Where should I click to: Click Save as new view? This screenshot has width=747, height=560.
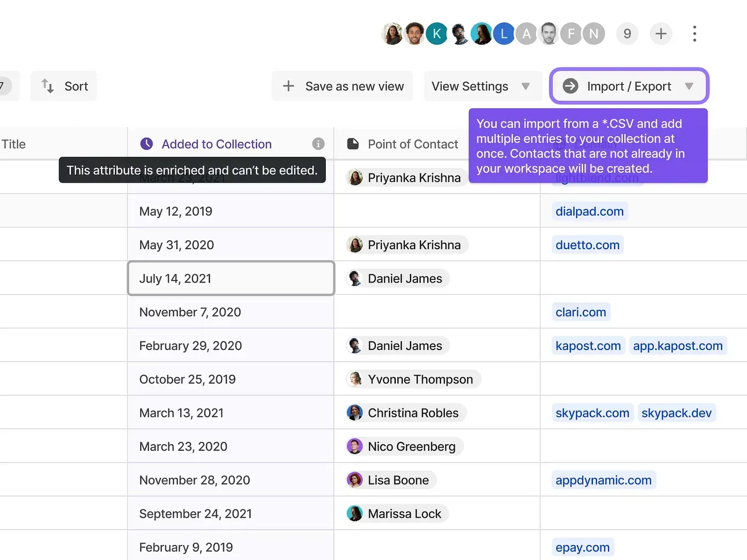(x=343, y=86)
